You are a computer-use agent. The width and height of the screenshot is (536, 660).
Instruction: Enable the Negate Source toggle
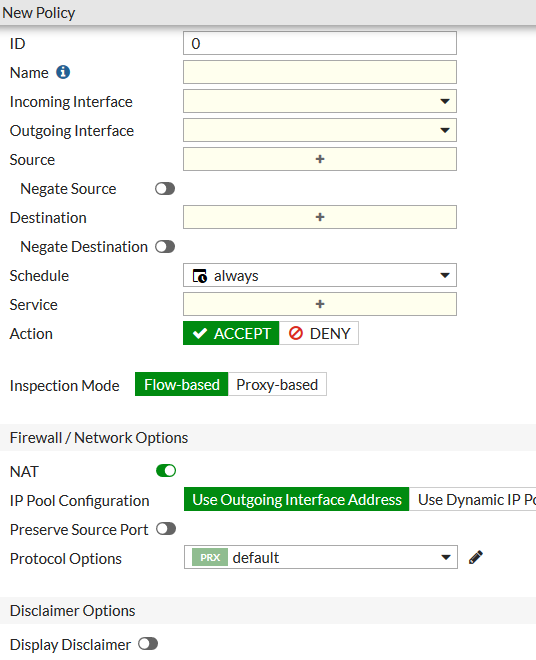pos(165,189)
